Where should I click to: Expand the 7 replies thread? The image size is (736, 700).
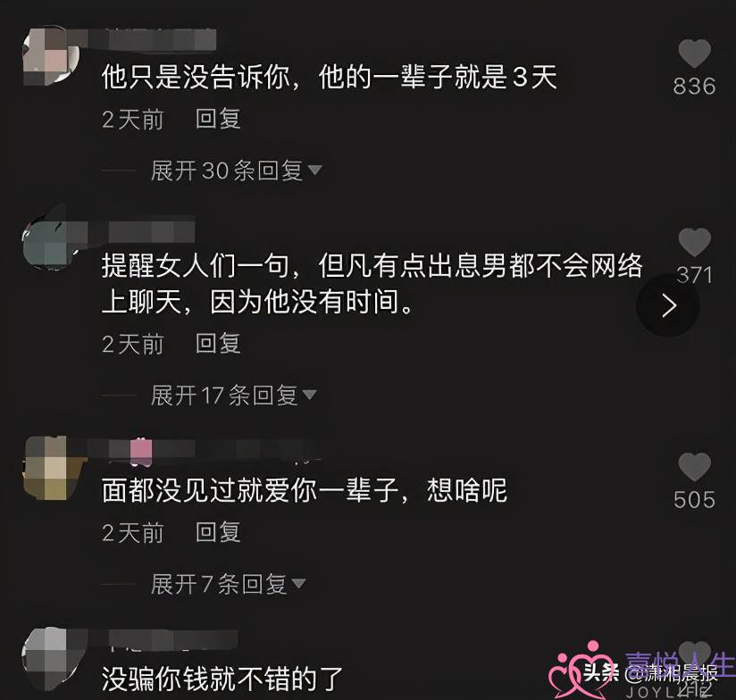tap(228, 584)
